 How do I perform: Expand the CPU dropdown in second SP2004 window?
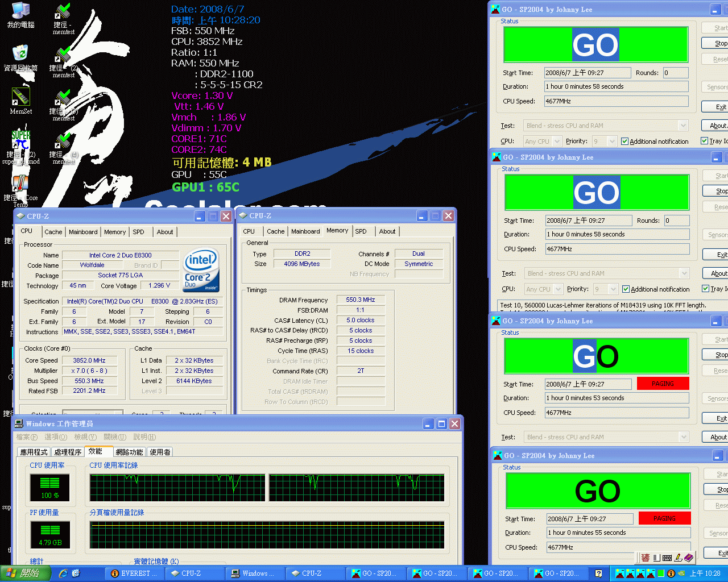tap(559, 289)
